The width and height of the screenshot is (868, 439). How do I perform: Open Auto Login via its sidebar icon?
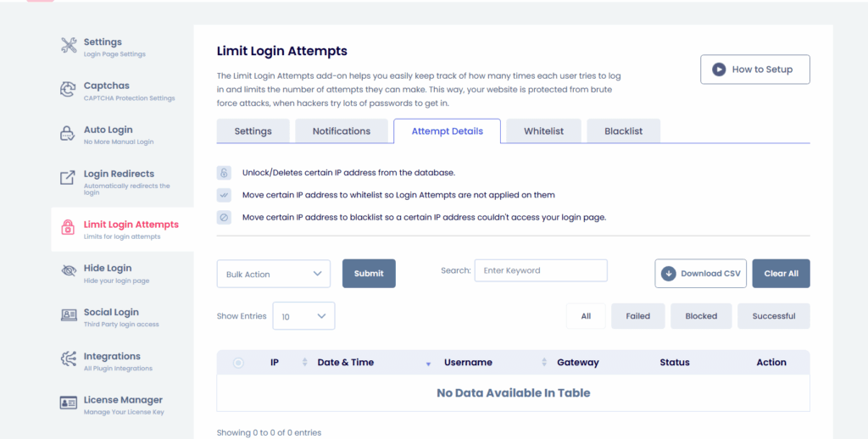point(69,134)
